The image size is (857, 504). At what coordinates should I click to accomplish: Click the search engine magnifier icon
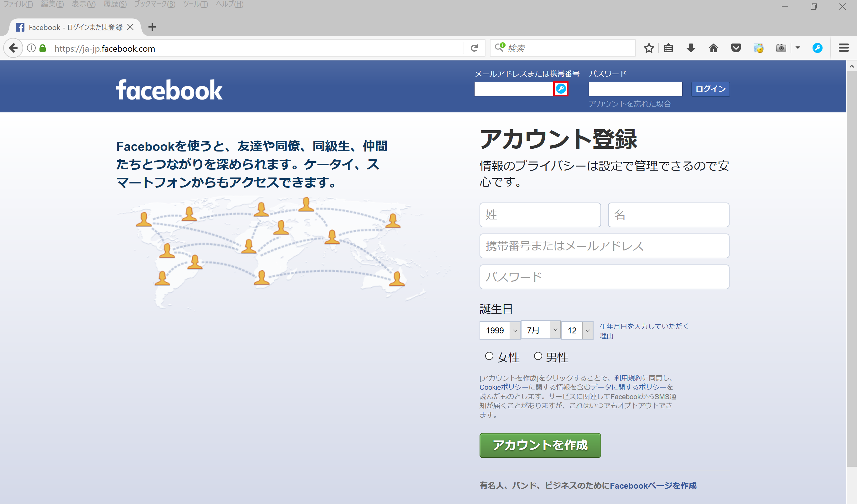pyautogui.click(x=499, y=47)
